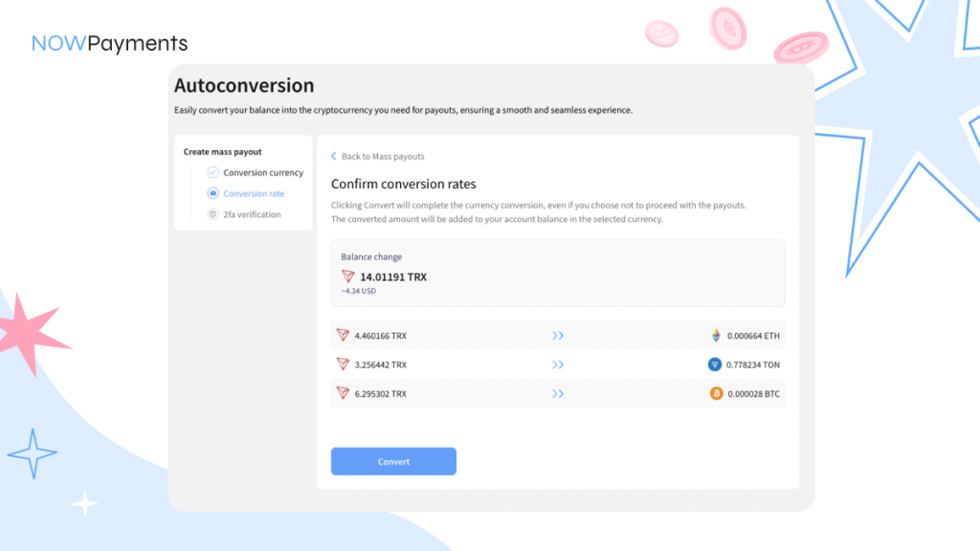Select the Conversion currency step label

coord(263,173)
